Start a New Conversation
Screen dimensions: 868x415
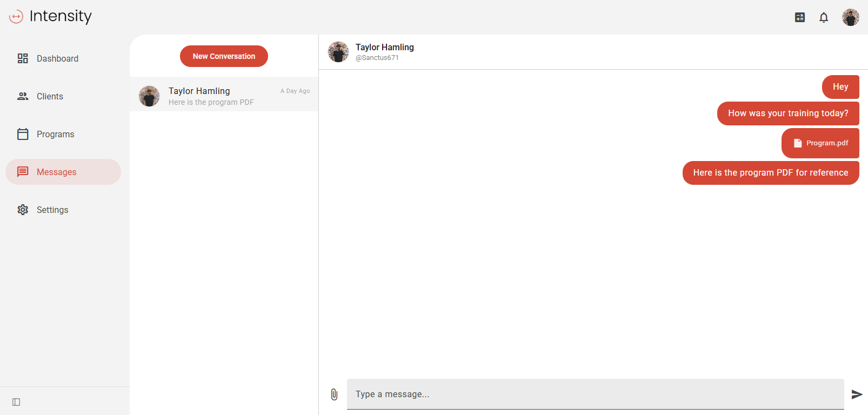point(224,56)
